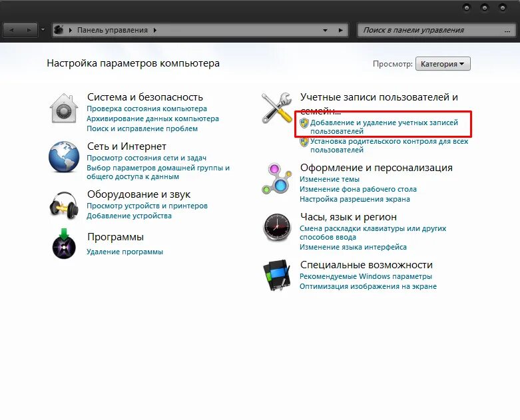Click the Network and Internet globe icon
This screenshot has width=520, height=420.
(x=64, y=157)
